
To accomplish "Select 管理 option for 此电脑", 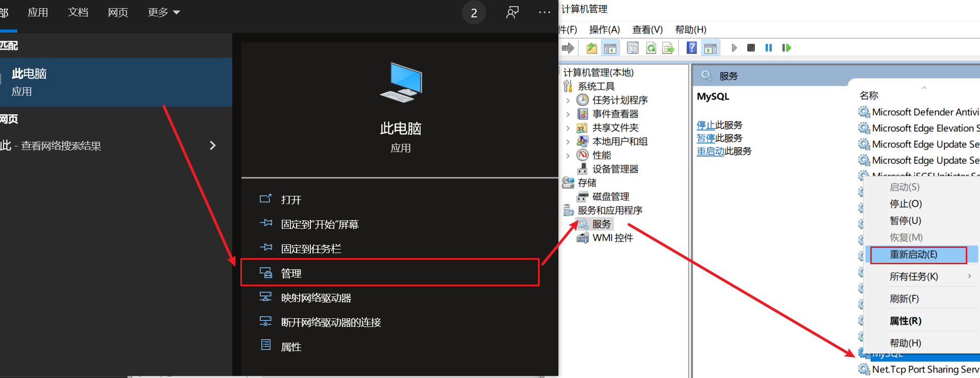I will click(x=390, y=273).
